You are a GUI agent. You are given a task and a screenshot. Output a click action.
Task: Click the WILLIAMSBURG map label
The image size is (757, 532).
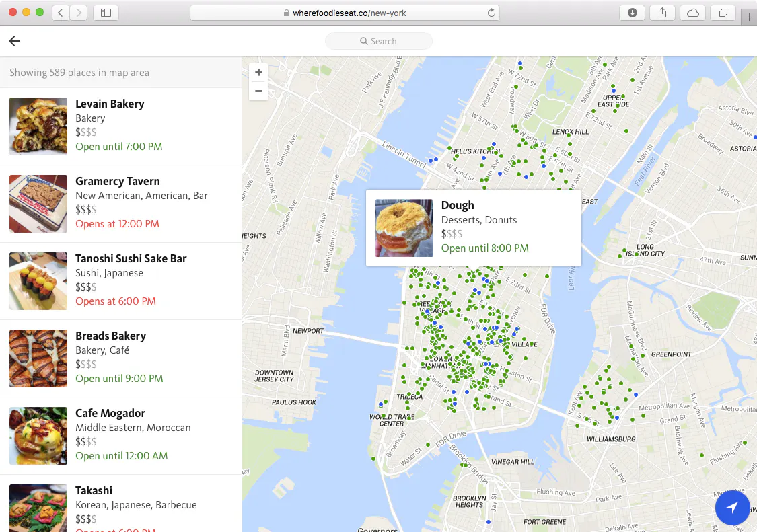click(x=611, y=439)
